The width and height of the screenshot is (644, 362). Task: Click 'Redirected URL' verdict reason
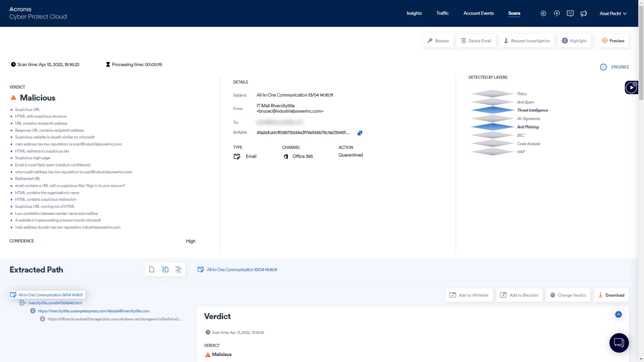coord(28,179)
